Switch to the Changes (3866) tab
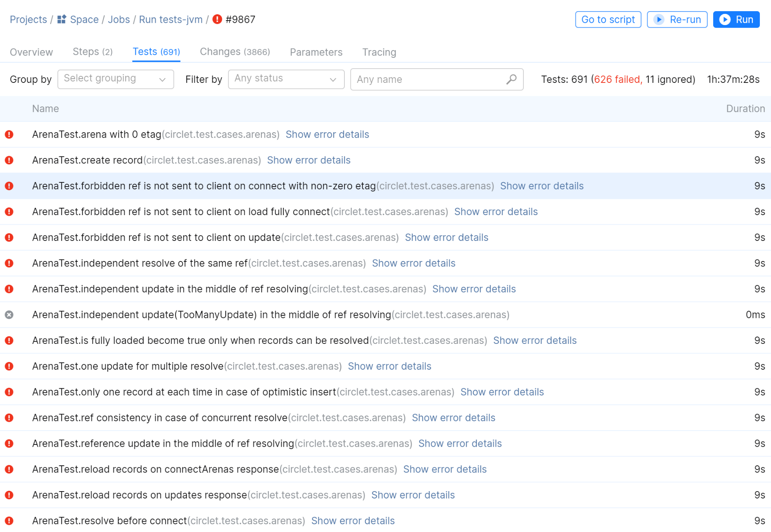Viewport: 771px width, 532px height. tap(234, 52)
